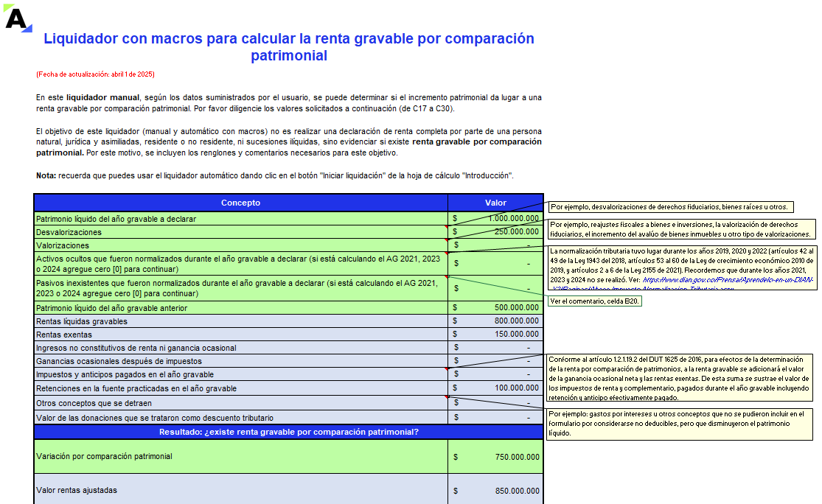Select the blue title "Liquidador con macros"
The height and width of the screenshot is (504, 822).
(x=289, y=46)
